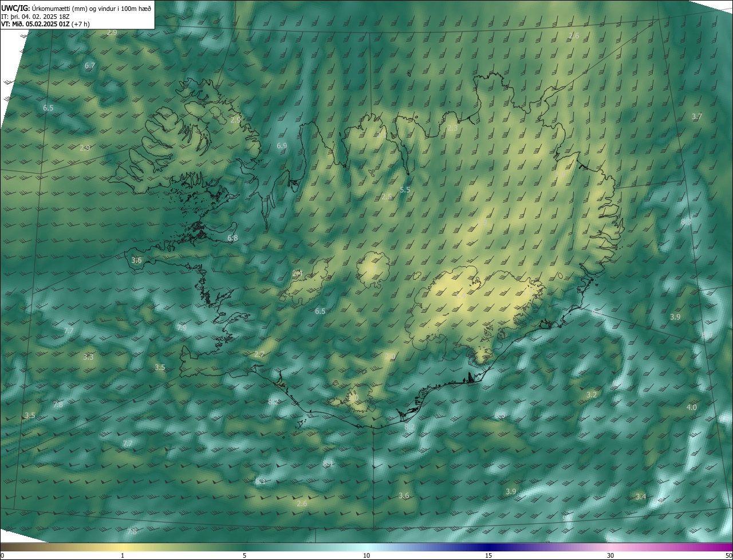Click the '15' tick label on the color scale
The height and width of the screenshot is (560, 733).
pyautogui.click(x=488, y=555)
